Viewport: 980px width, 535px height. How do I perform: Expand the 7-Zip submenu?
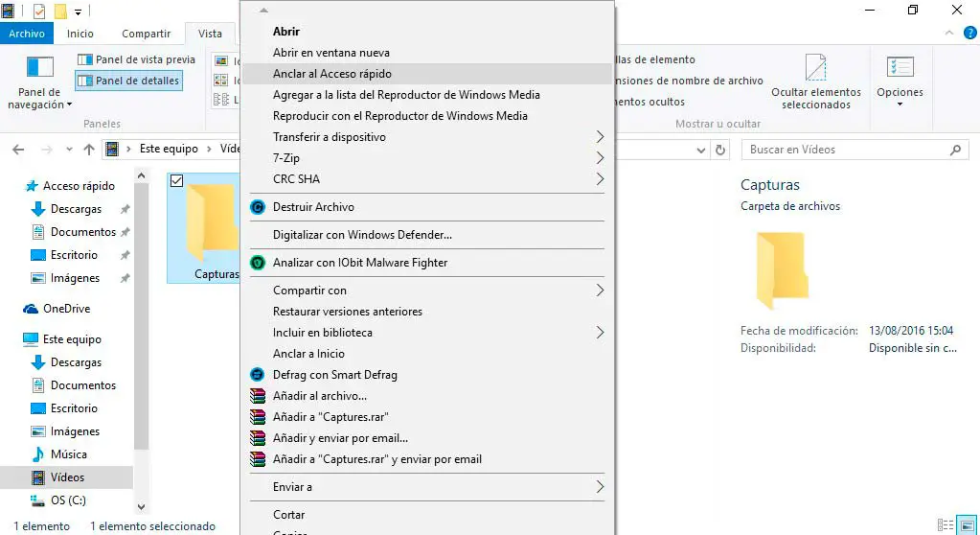[x=600, y=158]
